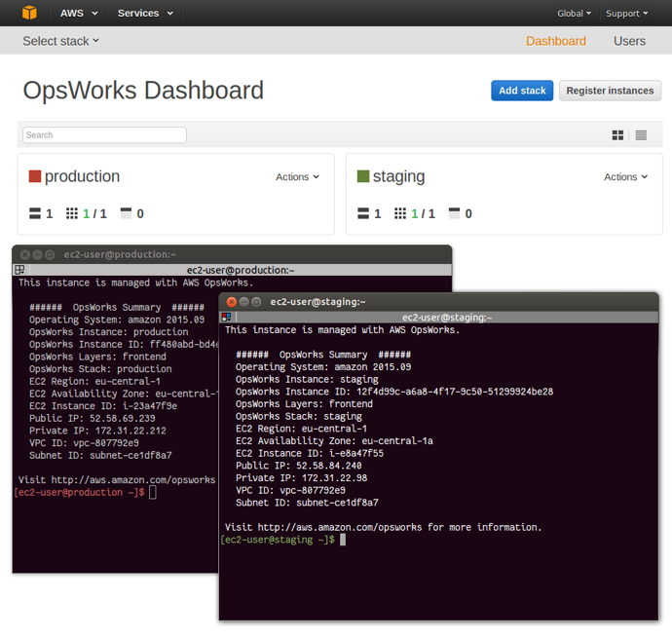This screenshot has width=672, height=639.
Task: Close the ec2-user@staging terminal window
Action: click(x=232, y=302)
